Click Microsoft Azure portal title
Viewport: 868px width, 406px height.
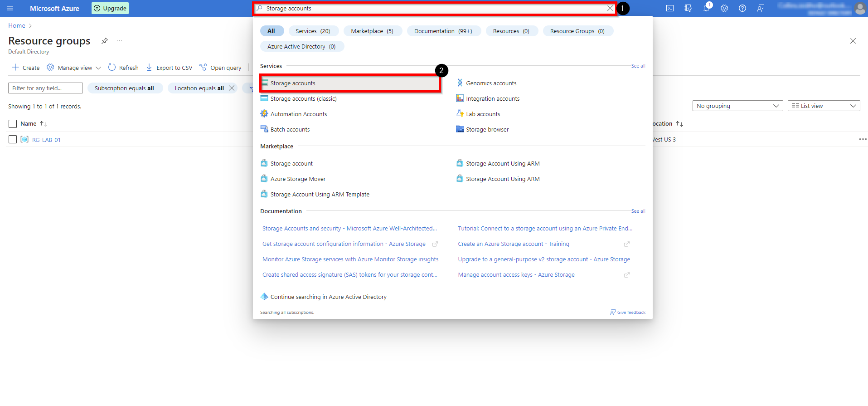coord(54,8)
